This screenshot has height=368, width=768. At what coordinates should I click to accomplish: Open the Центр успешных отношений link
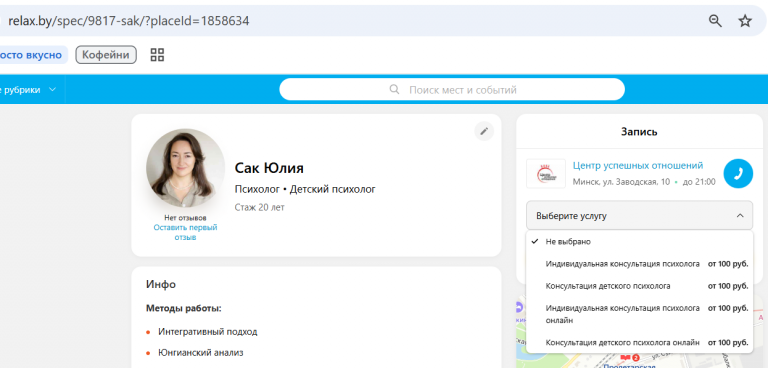click(638, 165)
